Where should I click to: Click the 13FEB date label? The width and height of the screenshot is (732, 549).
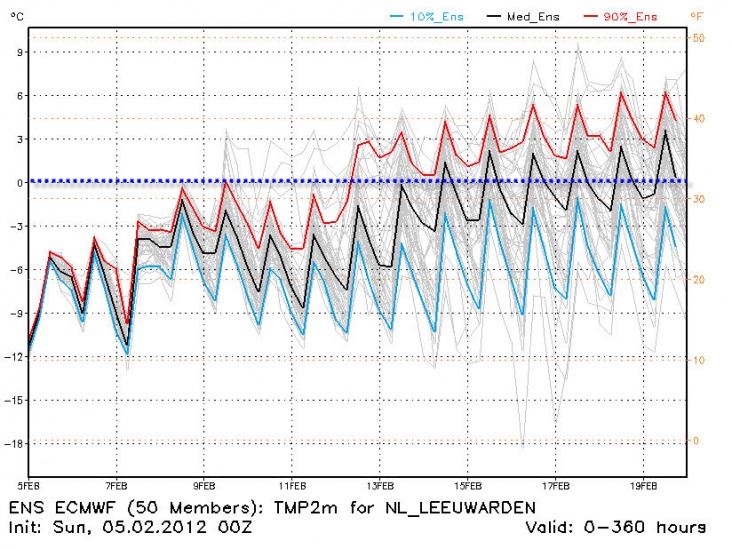(x=380, y=486)
